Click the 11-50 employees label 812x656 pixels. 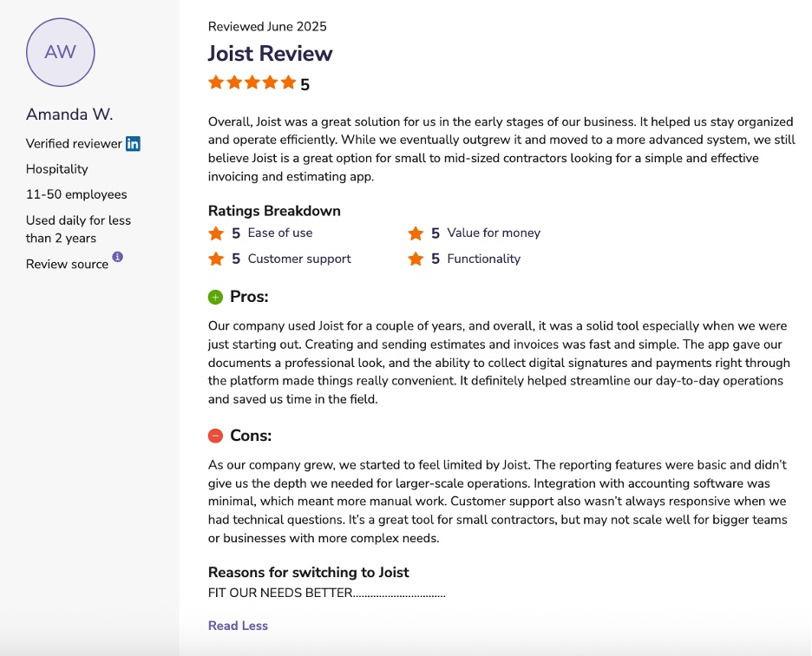coord(76,194)
